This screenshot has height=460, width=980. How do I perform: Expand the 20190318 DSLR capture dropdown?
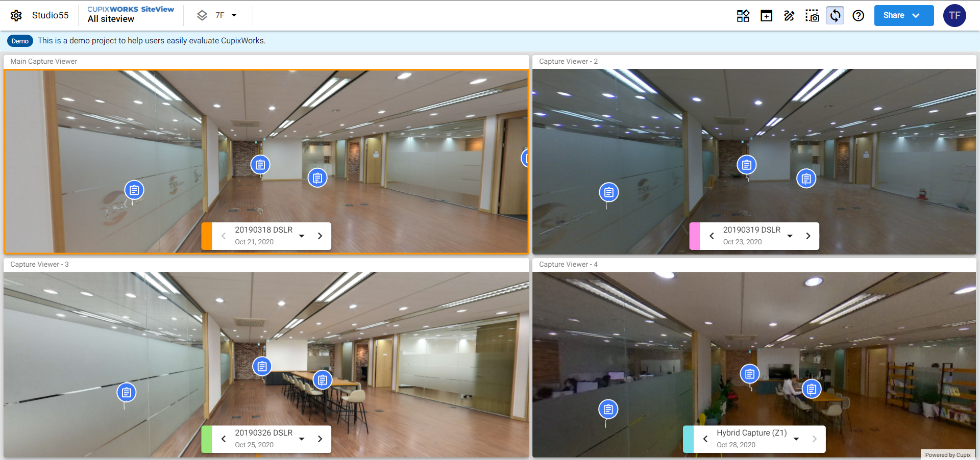pos(302,236)
